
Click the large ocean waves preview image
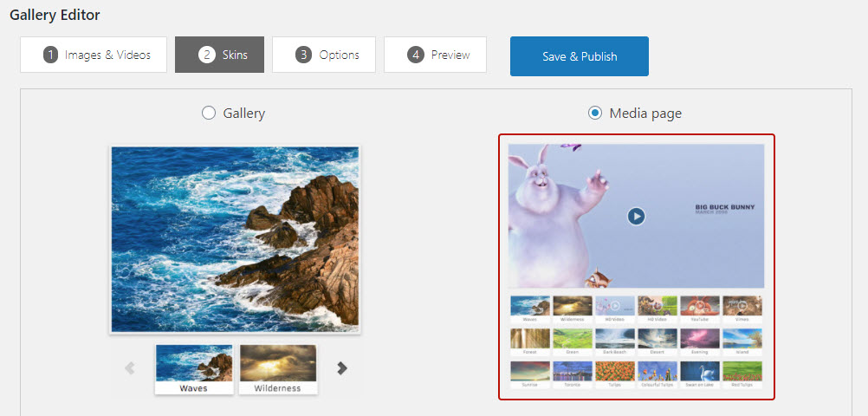click(236, 239)
